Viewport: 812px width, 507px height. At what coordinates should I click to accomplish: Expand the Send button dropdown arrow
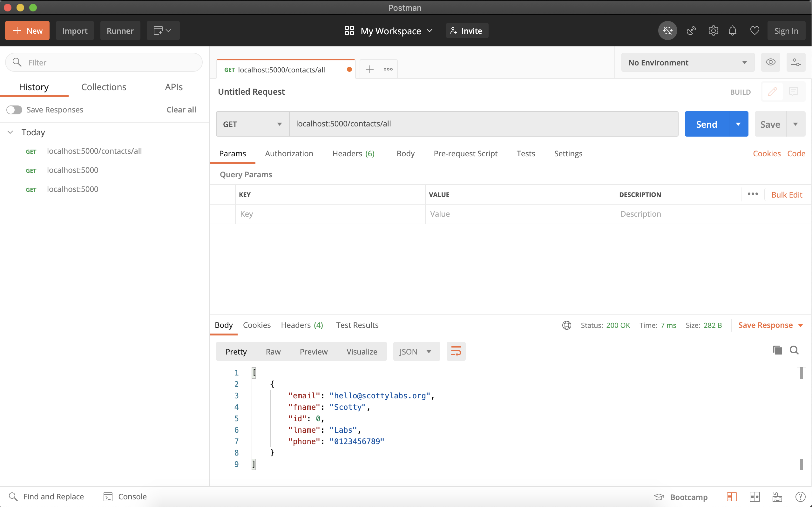tap(738, 124)
